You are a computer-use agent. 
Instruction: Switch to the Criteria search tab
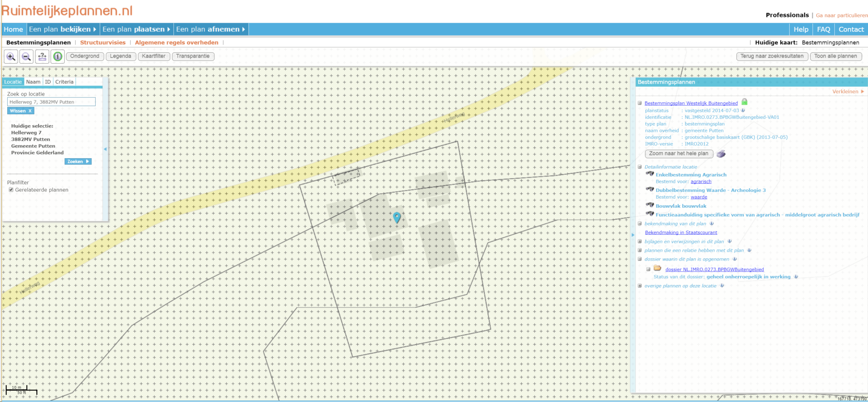64,82
